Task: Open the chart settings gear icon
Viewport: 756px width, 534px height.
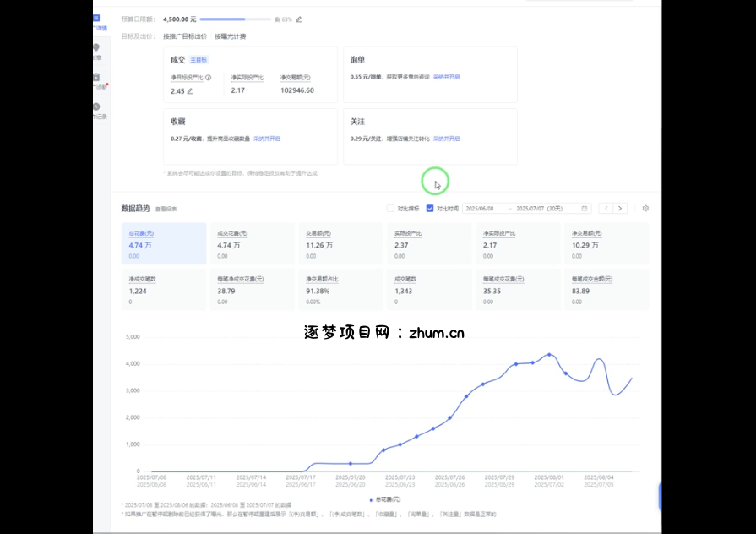Action: [645, 208]
